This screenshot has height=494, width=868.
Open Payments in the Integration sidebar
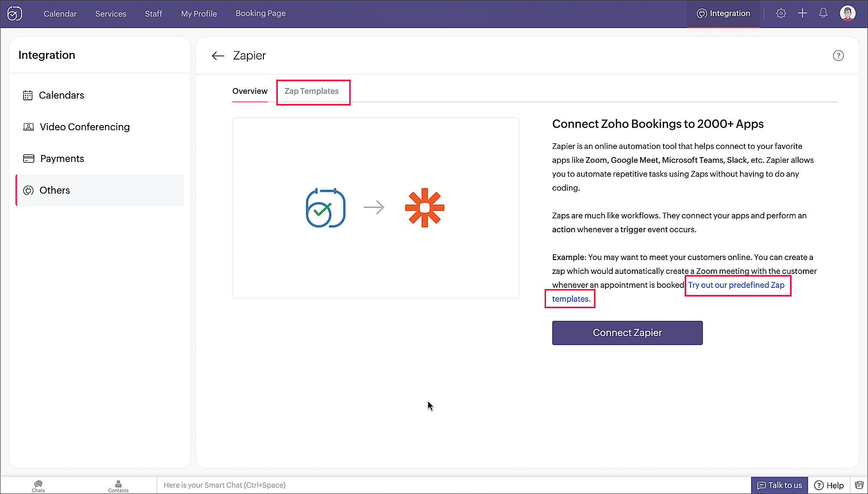62,158
